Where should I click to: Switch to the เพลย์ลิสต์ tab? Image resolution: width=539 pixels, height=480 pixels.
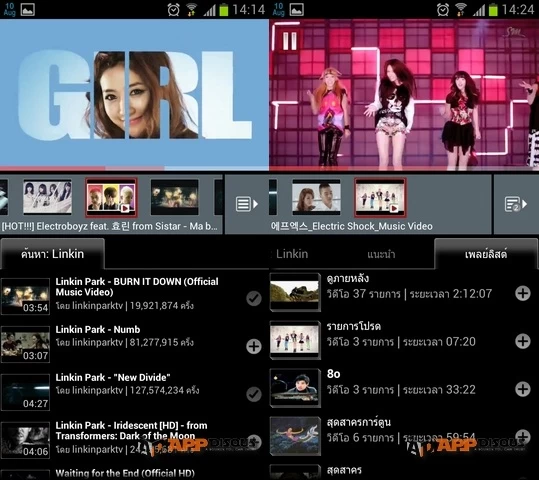coord(486,254)
